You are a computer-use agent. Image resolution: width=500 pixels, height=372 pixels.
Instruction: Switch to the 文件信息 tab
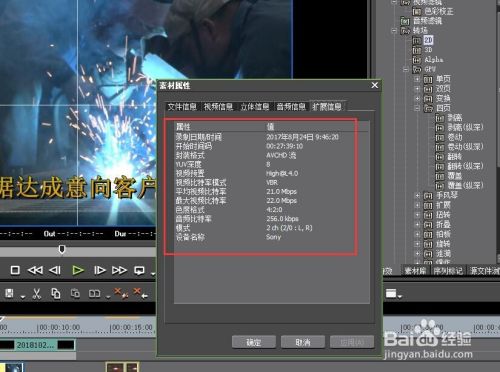[182, 107]
